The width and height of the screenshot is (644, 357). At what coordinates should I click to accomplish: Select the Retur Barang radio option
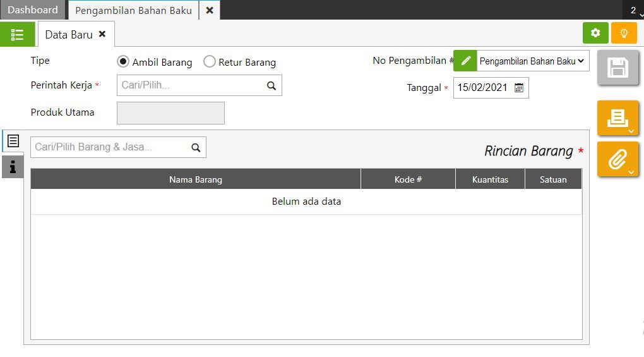[x=210, y=62]
